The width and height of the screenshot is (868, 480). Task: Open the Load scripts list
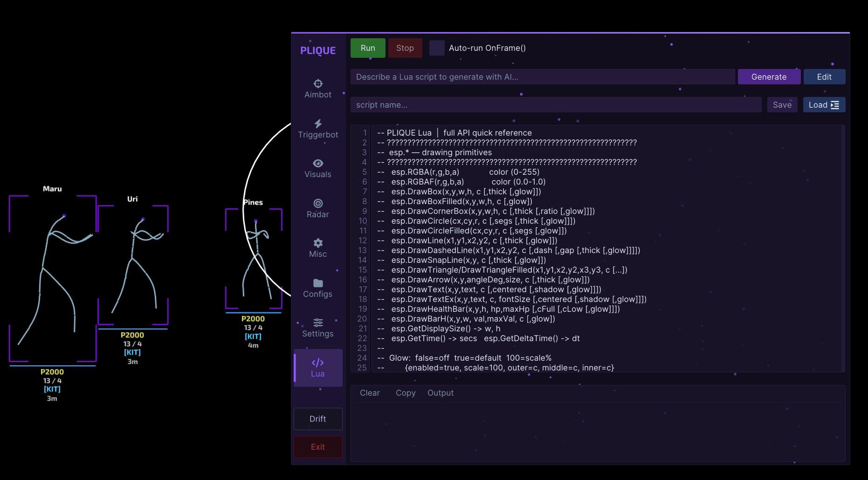(824, 105)
